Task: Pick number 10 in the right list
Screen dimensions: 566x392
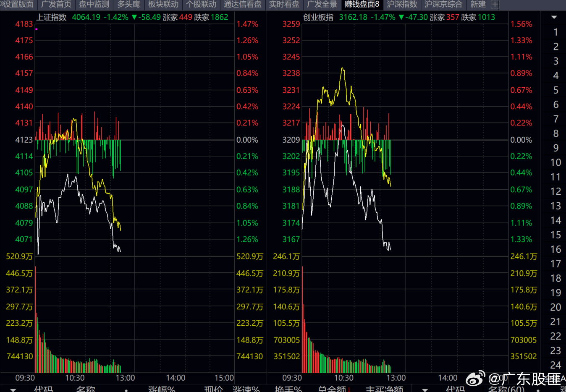Action: (556, 162)
